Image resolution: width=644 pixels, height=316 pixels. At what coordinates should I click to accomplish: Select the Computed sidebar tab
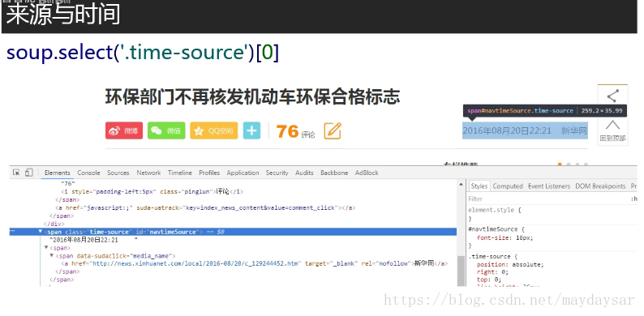click(x=508, y=186)
